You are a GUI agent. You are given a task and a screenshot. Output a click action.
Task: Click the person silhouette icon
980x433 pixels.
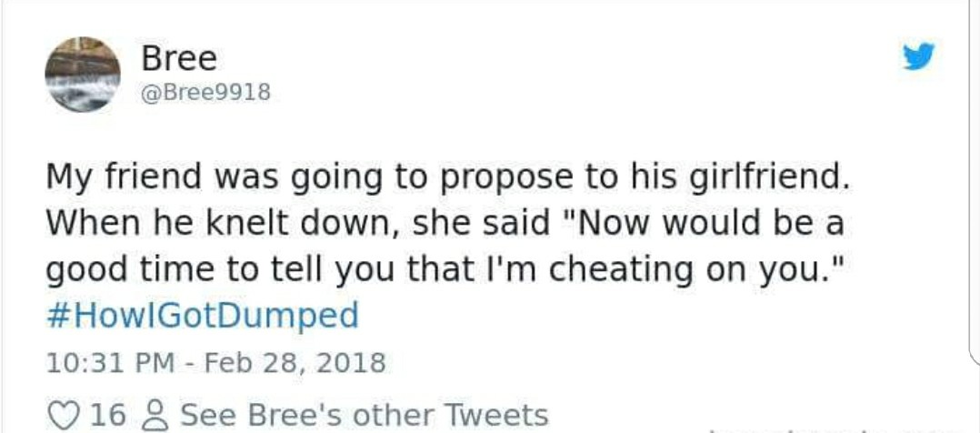coord(152,416)
